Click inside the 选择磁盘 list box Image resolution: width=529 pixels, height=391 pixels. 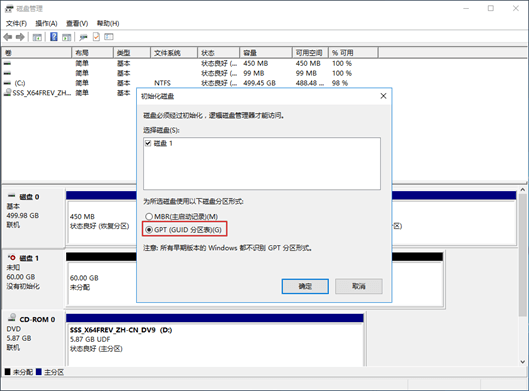pyautogui.click(x=262, y=164)
